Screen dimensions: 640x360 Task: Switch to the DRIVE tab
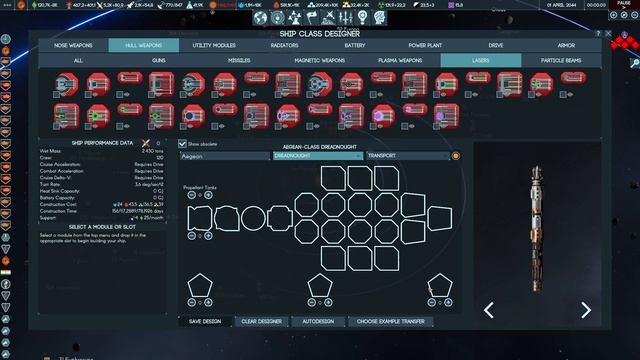click(x=496, y=45)
